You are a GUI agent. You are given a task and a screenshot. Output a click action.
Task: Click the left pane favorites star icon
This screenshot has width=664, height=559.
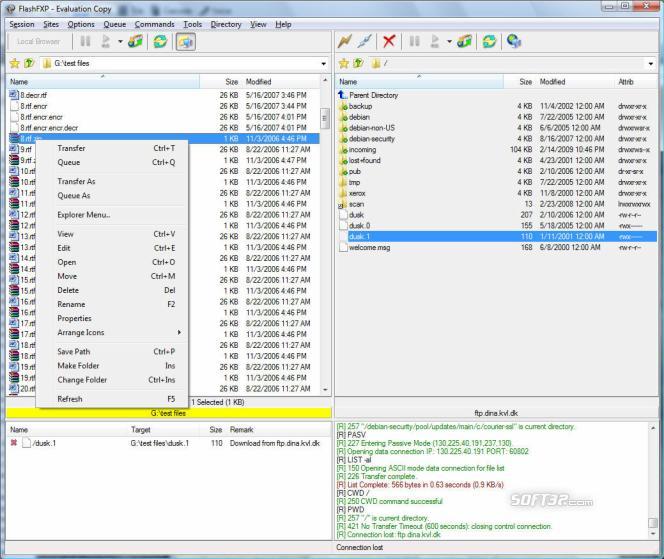point(15,64)
